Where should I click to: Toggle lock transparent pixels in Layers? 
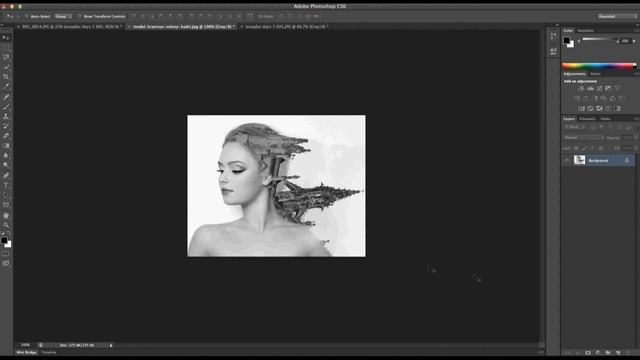576,148
